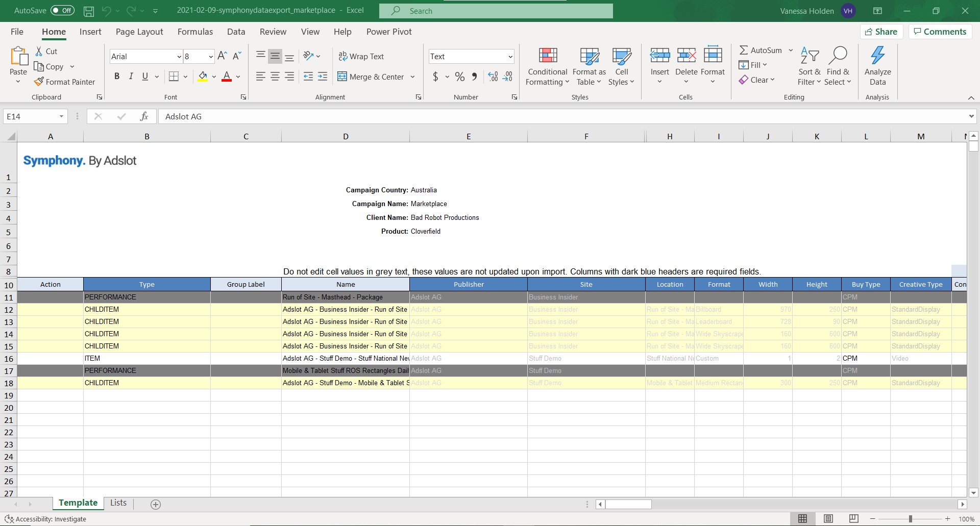Open number format dropdown showing Text
980x526 pixels.
tap(510, 57)
